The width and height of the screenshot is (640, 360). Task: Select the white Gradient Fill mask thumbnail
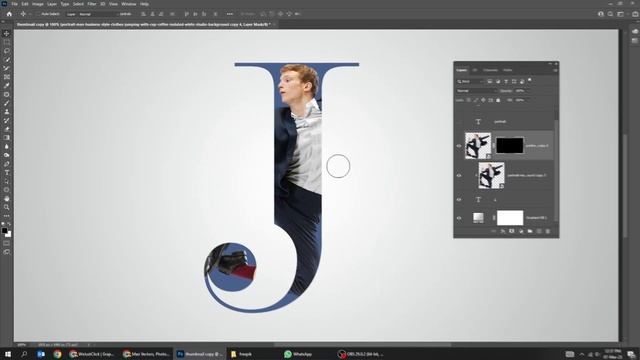(x=510, y=218)
